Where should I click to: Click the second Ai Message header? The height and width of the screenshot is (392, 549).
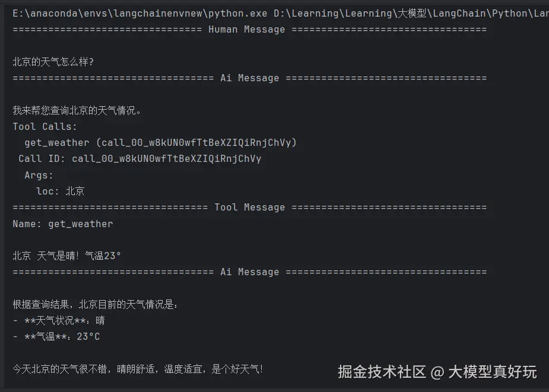tap(249, 272)
